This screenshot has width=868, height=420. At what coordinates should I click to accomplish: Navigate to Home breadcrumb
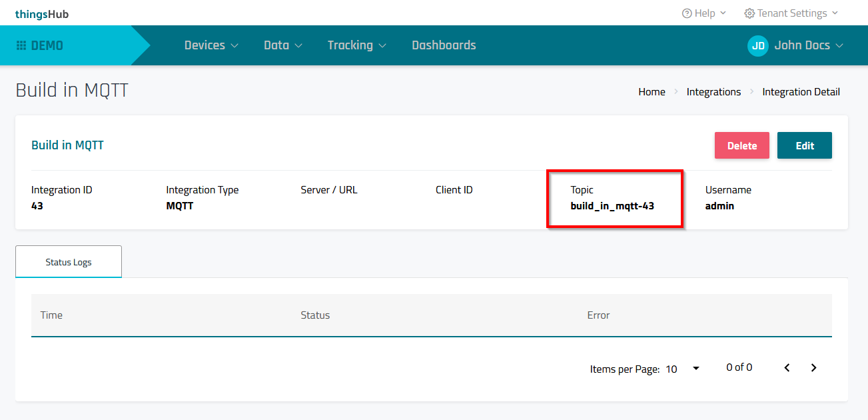[x=651, y=92]
